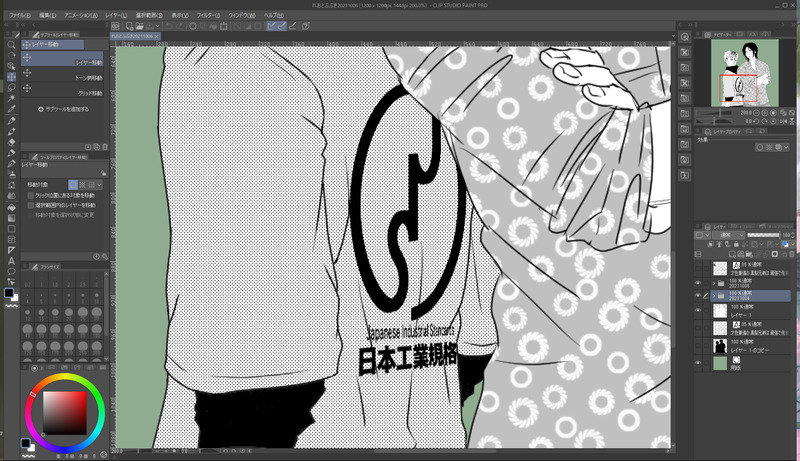Viewport: 800px width, 461px height.
Task: Click the Clear icon in command bar
Action: [193, 26]
